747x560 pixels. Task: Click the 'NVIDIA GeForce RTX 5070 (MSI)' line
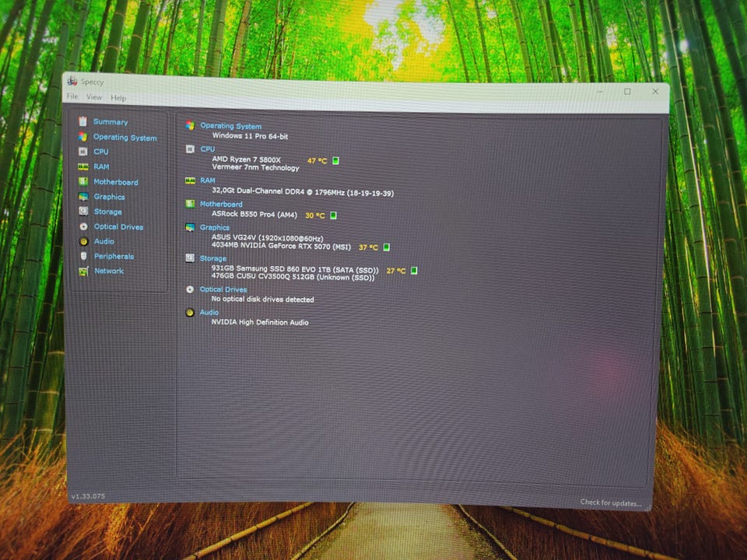click(281, 247)
